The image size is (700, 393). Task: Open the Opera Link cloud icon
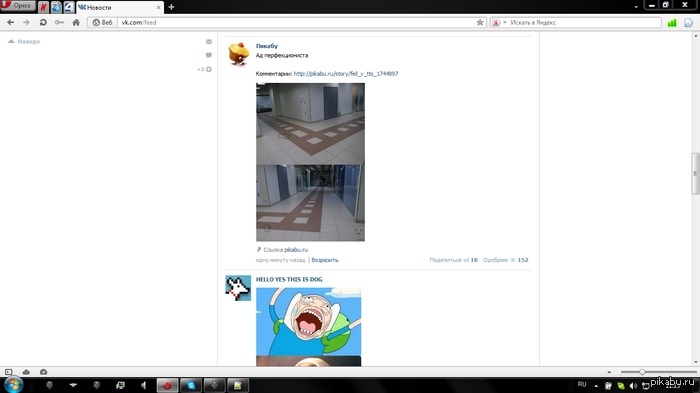26,372
